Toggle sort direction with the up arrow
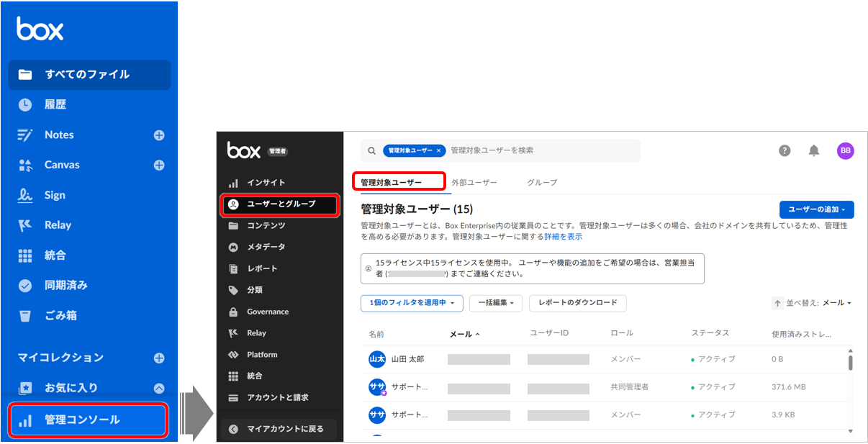 [777, 303]
